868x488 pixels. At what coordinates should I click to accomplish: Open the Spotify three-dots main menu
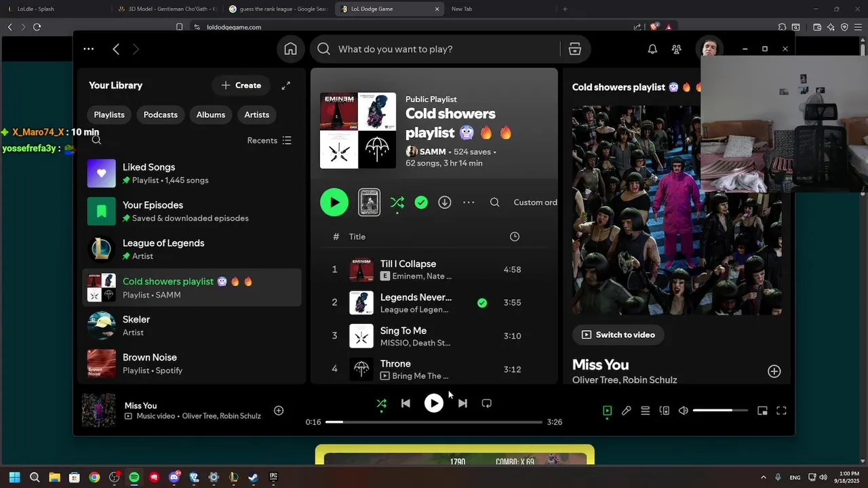click(x=89, y=49)
